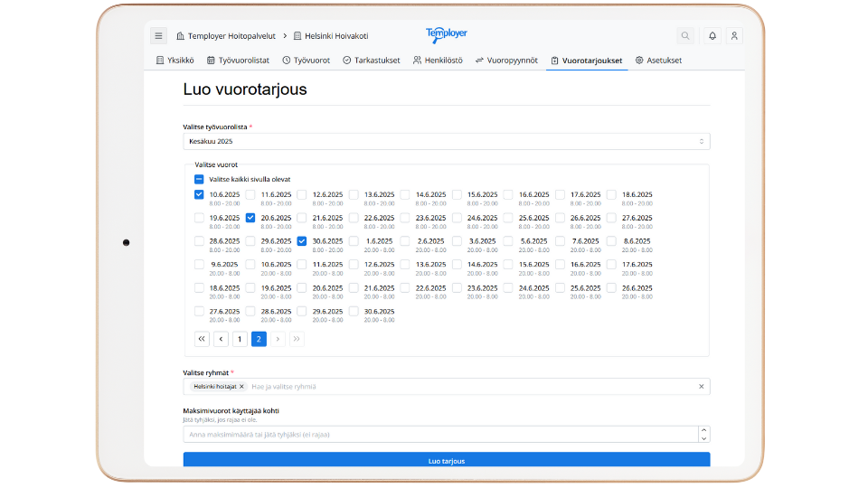The image size is (868, 488).
Task: Increase maximum shifts with up arrow
Action: tap(703, 430)
